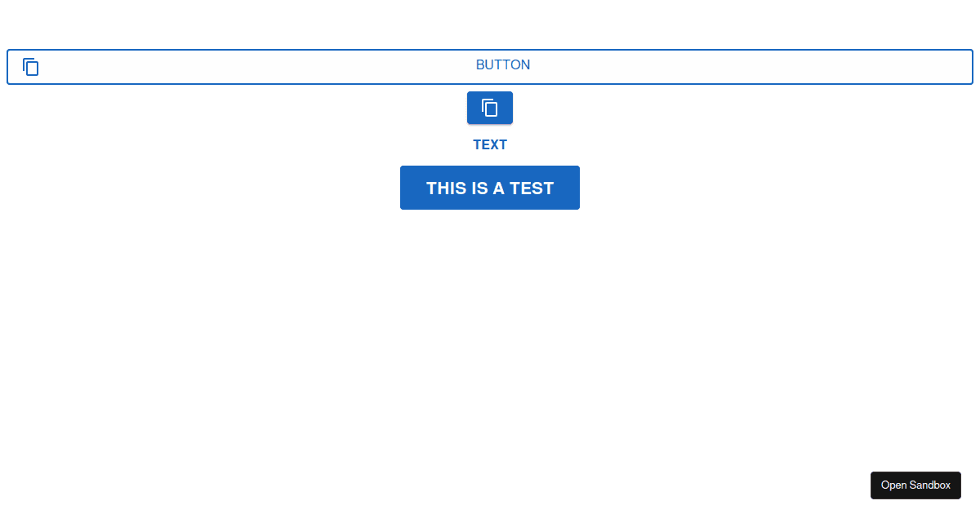Click the black Open Sandbox button
Viewport: 980px width, 514px height.
(915, 485)
